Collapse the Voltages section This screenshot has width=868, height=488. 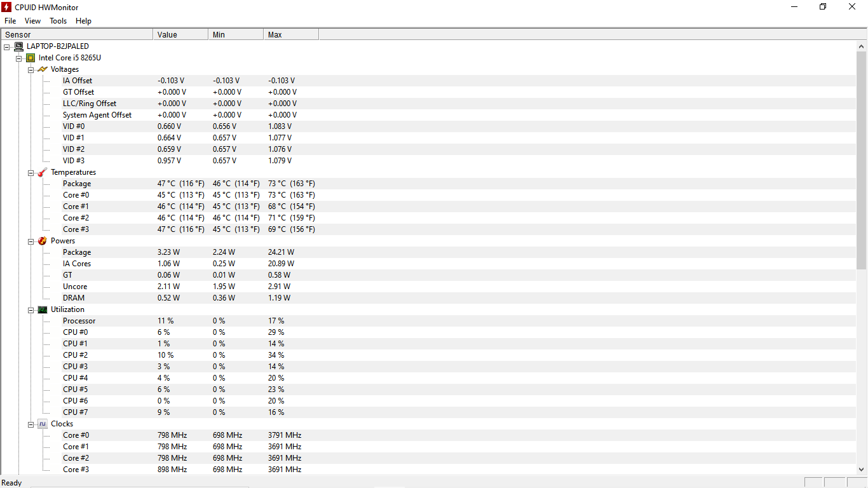point(31,69)
